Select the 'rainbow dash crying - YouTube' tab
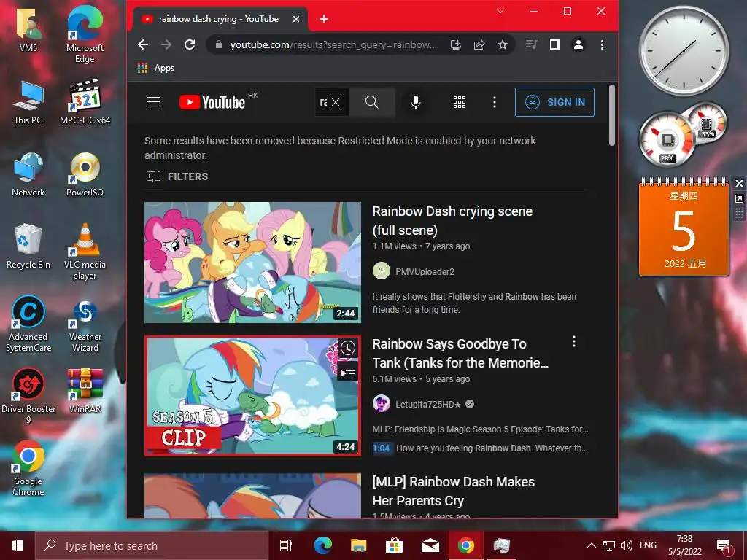The image size is (747, 560). point(219,19)
